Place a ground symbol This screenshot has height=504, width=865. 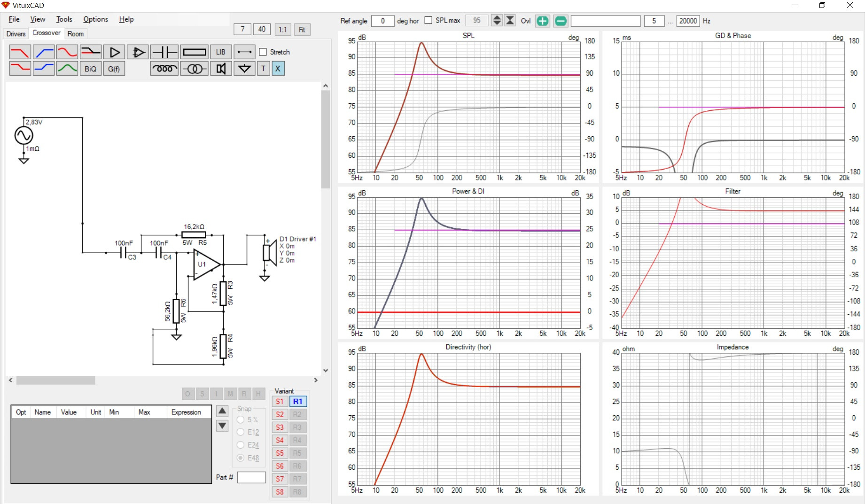(x=244, y=69)
